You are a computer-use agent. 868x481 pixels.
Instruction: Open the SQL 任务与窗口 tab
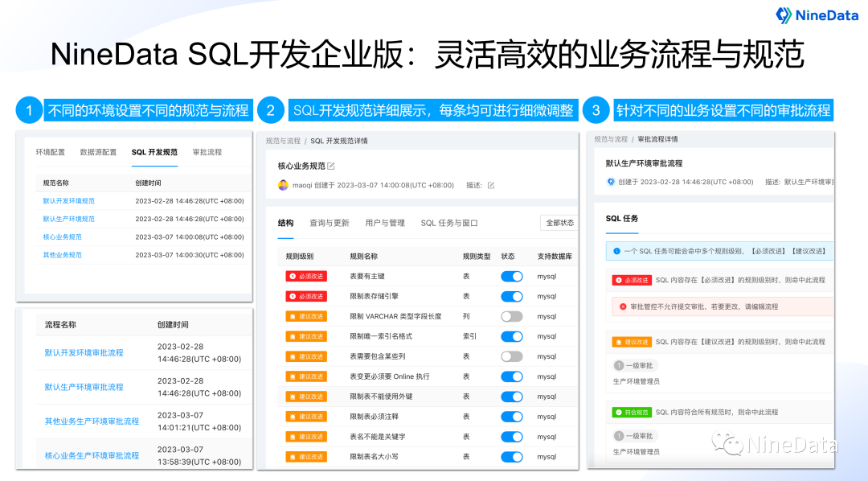point(449,223)
